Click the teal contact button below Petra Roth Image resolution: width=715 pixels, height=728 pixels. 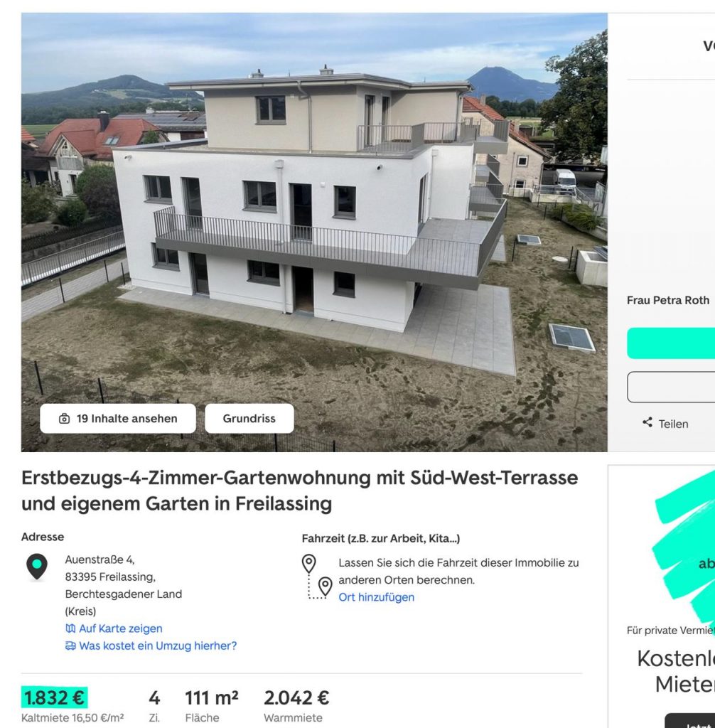[x=671, y=343]
